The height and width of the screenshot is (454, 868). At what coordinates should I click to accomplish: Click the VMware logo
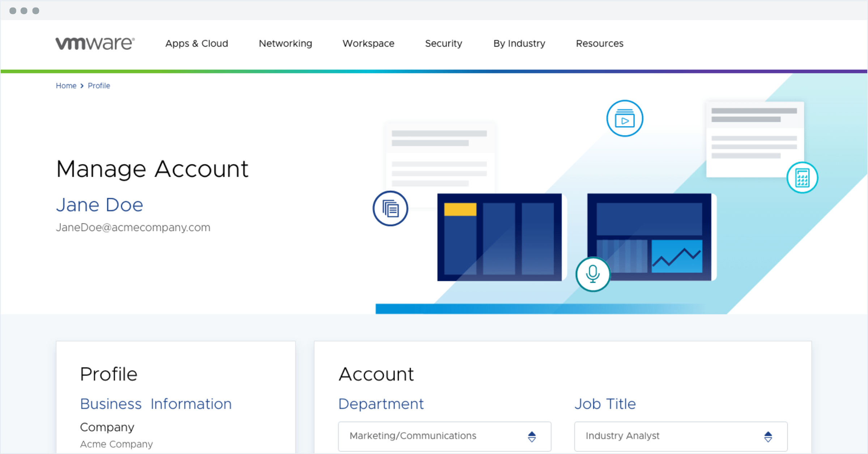point(95,43)
